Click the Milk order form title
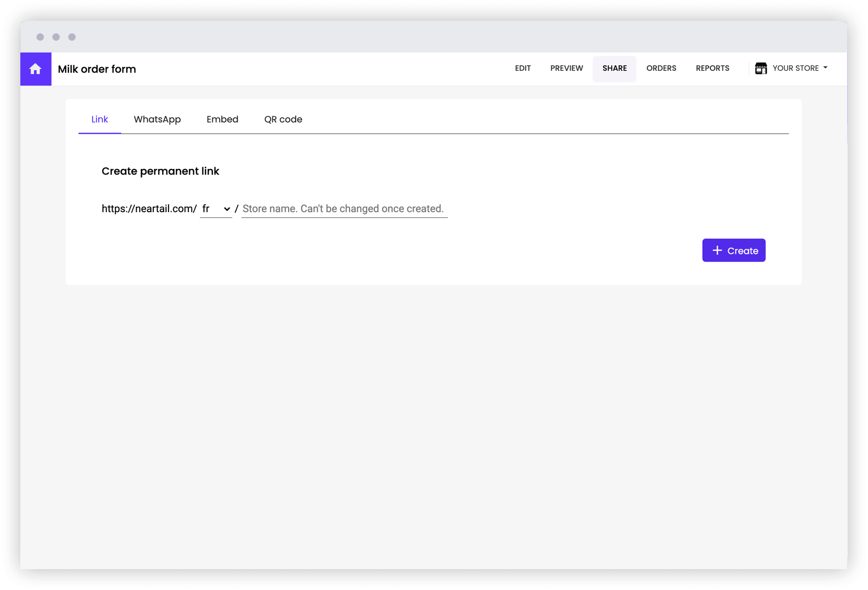Image resolution: width=868 pixels, height=590 pixels. coord(97,69)
